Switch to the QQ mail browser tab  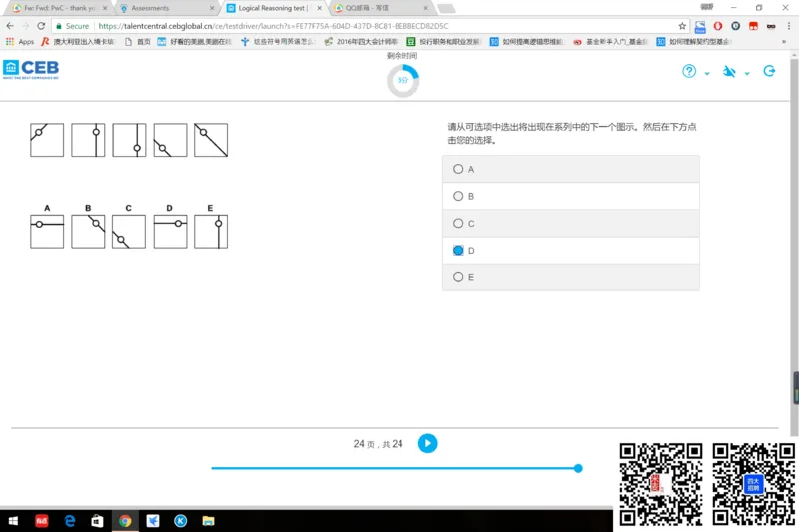point(382,8)
